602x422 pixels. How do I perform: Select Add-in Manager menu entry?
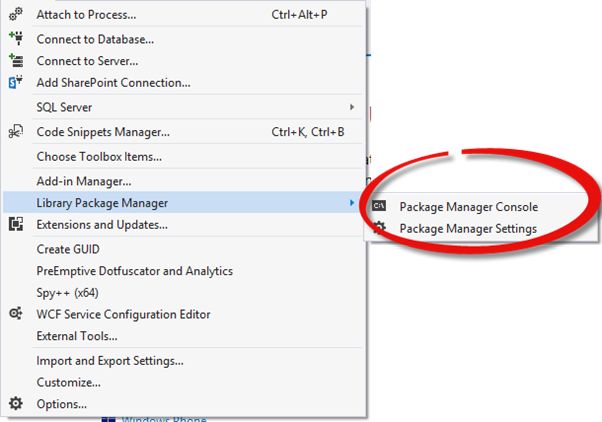pos(84,181)
